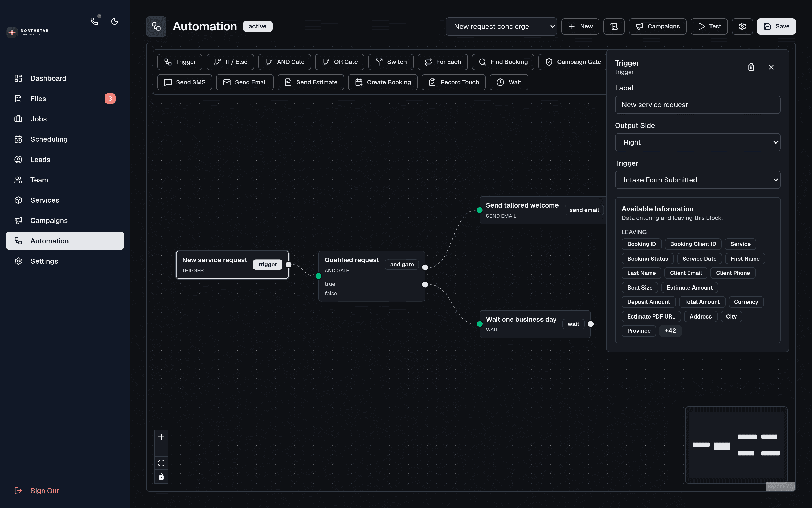The image size is (812, 508).
Task: Open automation settings gear button
Action: (742, 26)
